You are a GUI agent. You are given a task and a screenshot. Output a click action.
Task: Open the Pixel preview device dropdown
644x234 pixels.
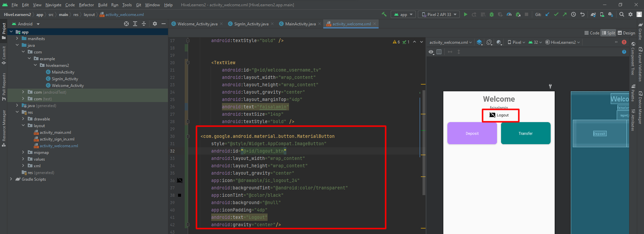tap(517, 42)
